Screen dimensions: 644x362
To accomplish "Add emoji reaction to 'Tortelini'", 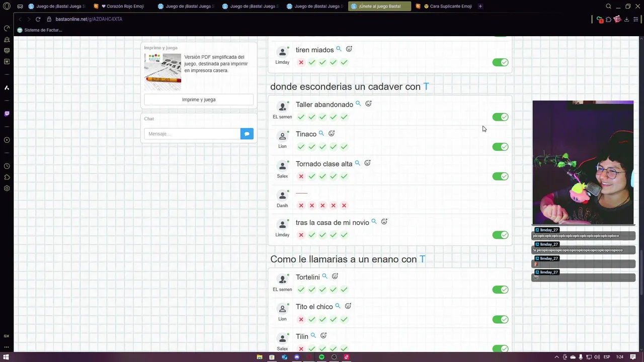I will coord(335,277).
